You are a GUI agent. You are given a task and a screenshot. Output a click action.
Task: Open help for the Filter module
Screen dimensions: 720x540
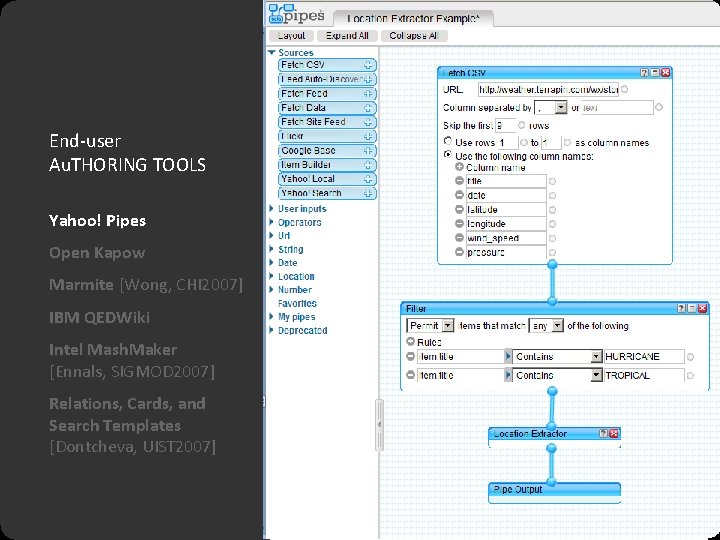[682, 308]
